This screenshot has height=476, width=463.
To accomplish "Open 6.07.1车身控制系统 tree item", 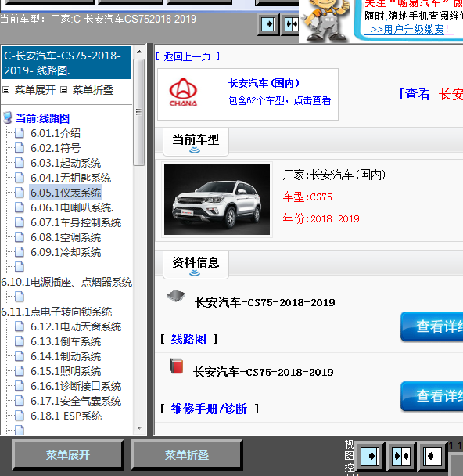I will point(76,222).
